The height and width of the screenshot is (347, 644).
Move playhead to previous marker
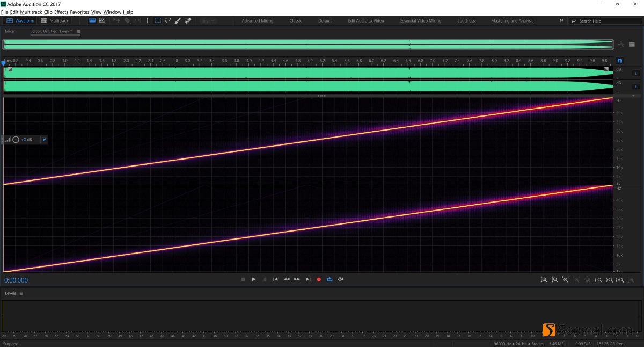[x=275, y=279]
